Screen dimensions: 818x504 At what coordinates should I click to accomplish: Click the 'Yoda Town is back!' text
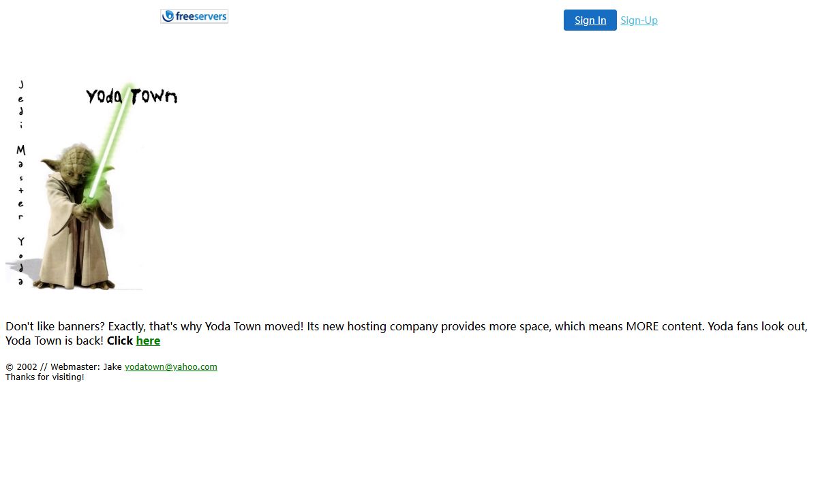pyautogui.click(x=55, y=341)
